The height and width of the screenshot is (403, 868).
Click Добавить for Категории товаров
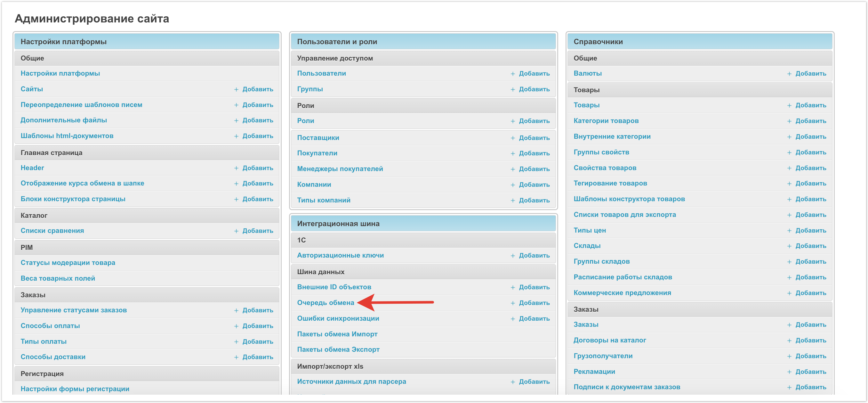(810, 121)
